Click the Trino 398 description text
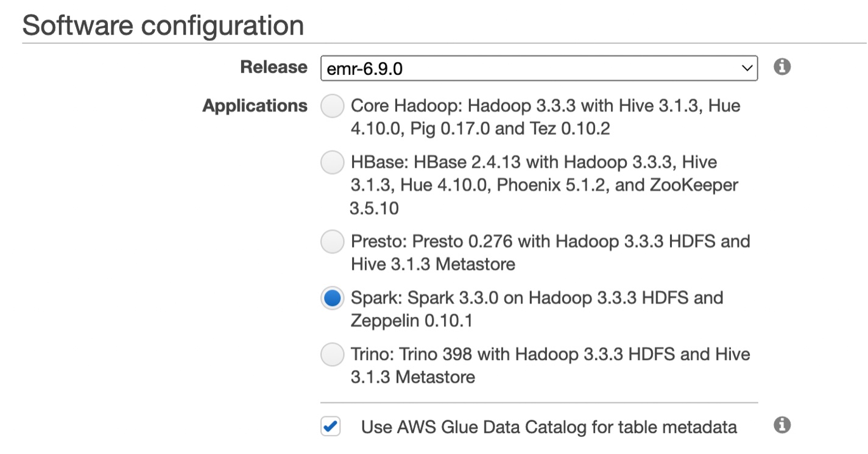868x454 pixels. point(550,366)
